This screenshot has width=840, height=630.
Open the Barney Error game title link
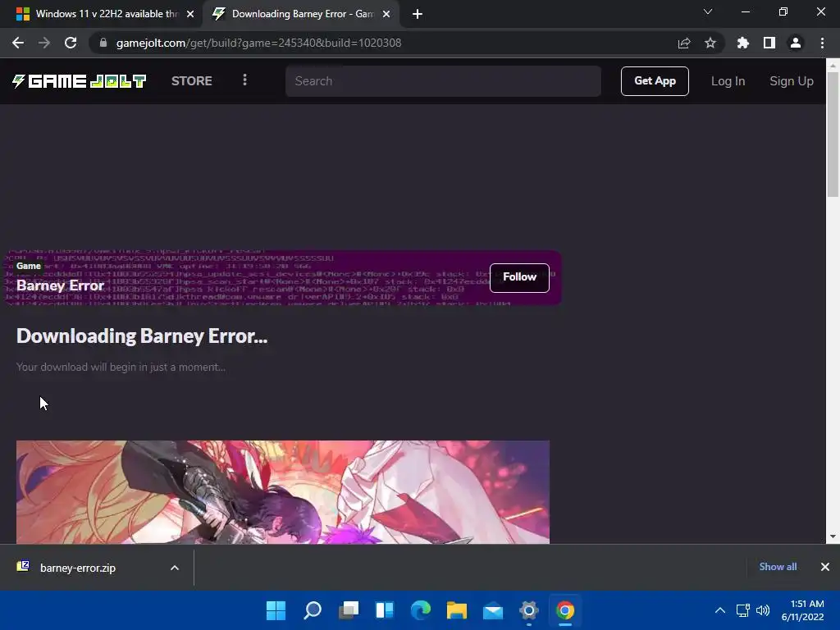(60, 285)
